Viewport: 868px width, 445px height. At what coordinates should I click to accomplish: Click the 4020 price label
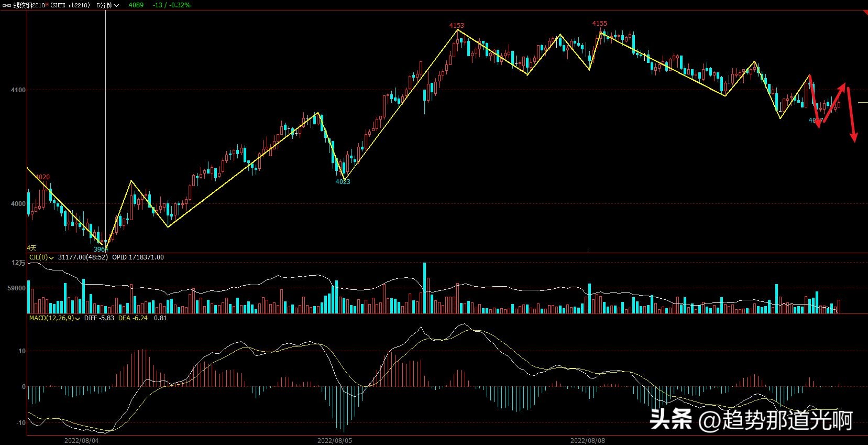[x=42, y=177]
